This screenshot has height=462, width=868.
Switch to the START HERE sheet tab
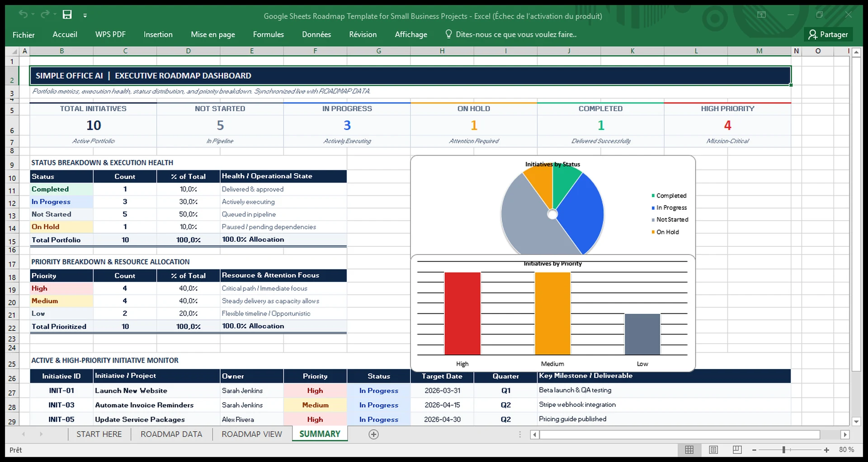tap(99, 434)
